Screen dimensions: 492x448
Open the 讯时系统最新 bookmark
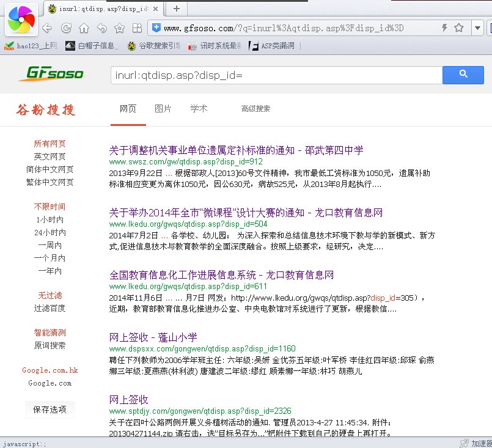[215, 46]
